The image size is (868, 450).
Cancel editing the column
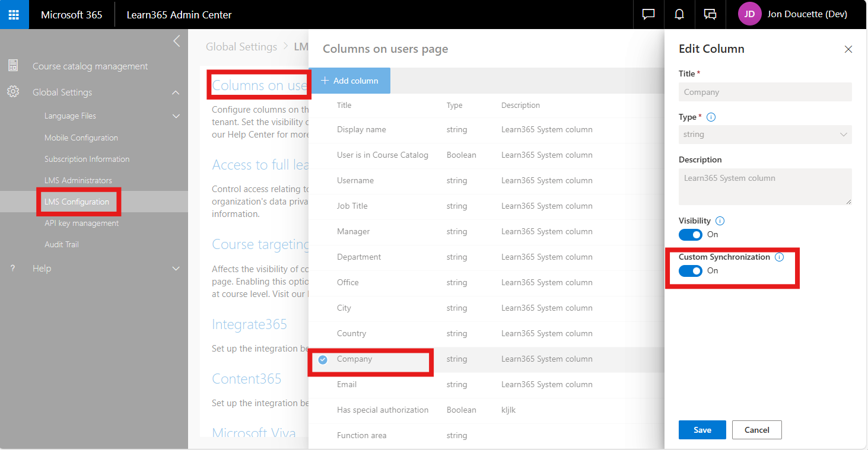click(x=757, y=430)
